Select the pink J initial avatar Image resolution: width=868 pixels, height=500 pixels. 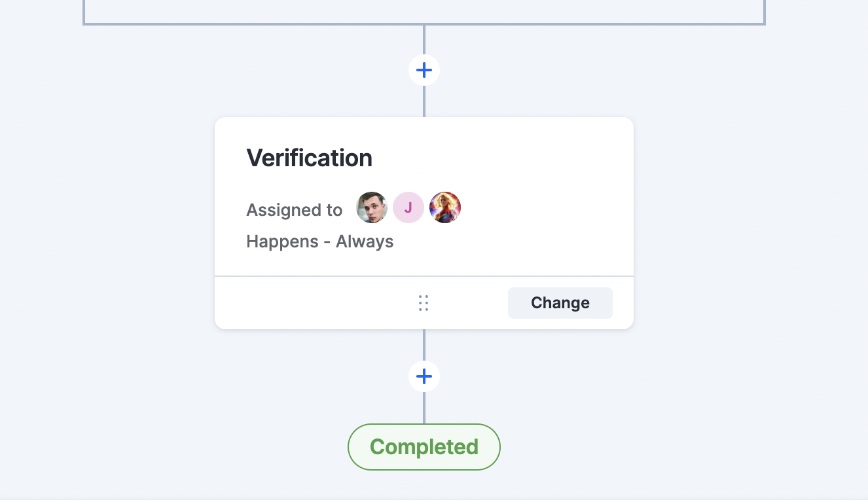click(408, 207)
